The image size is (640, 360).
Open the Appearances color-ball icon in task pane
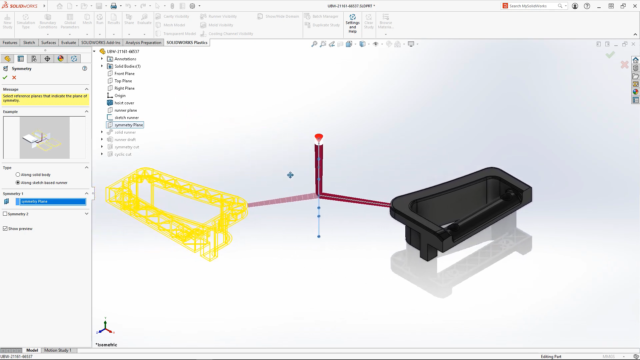click(x=636, y=92)
